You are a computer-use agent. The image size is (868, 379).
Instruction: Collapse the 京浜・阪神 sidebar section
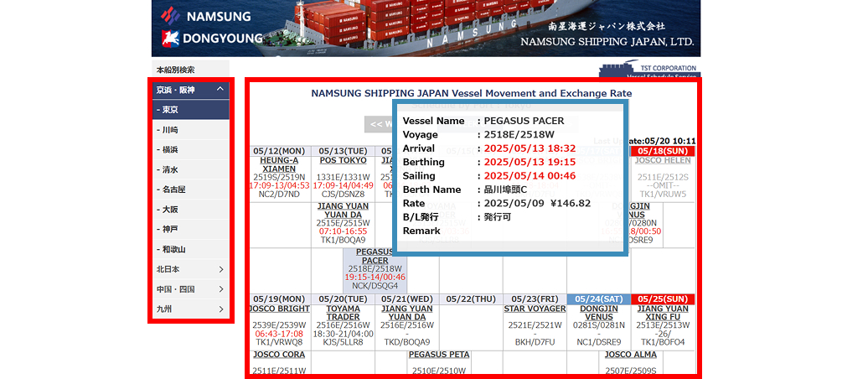(190, 89)
